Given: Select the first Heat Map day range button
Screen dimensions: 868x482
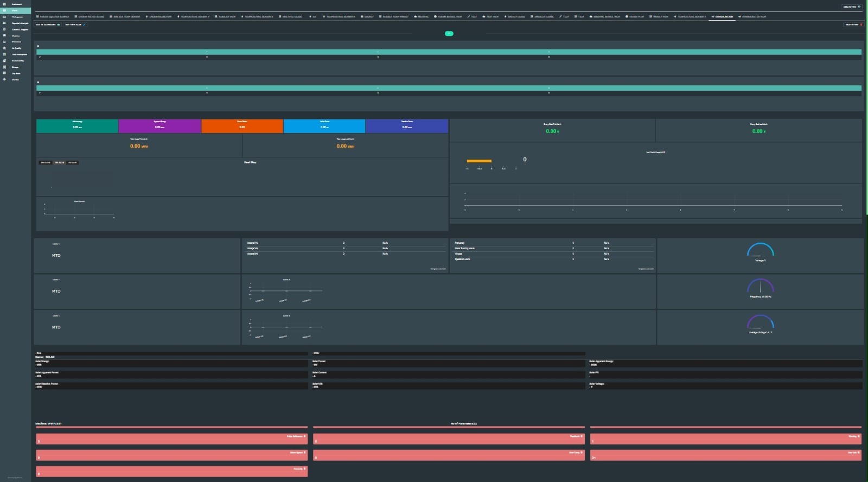Looking at the screenshot, I should [45, 163].
